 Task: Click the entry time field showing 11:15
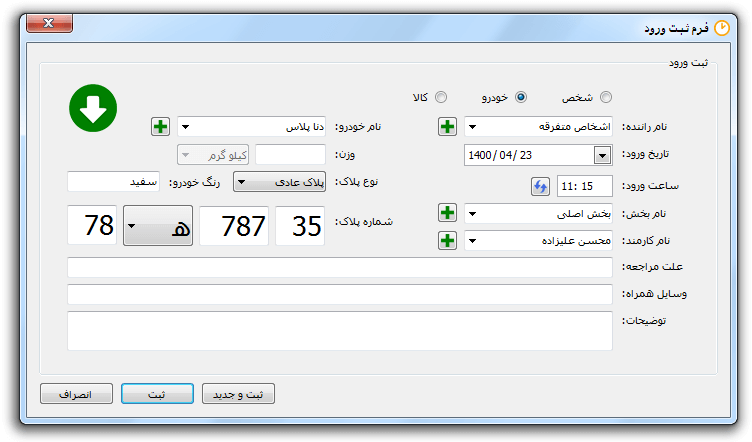click(585, 186)
